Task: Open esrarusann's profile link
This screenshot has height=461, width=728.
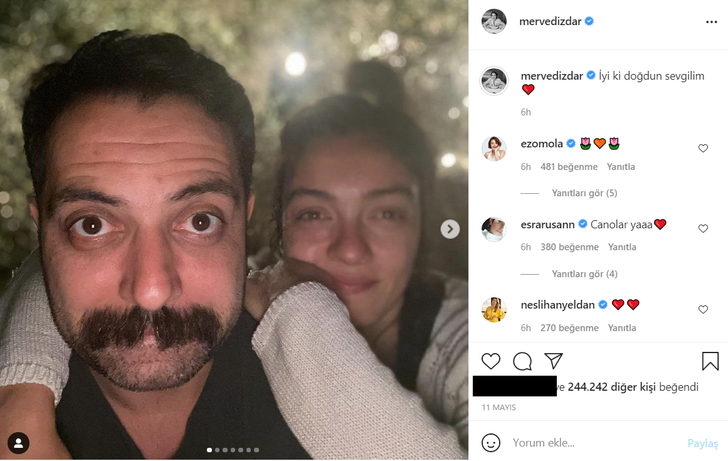Action: [545, 225]
